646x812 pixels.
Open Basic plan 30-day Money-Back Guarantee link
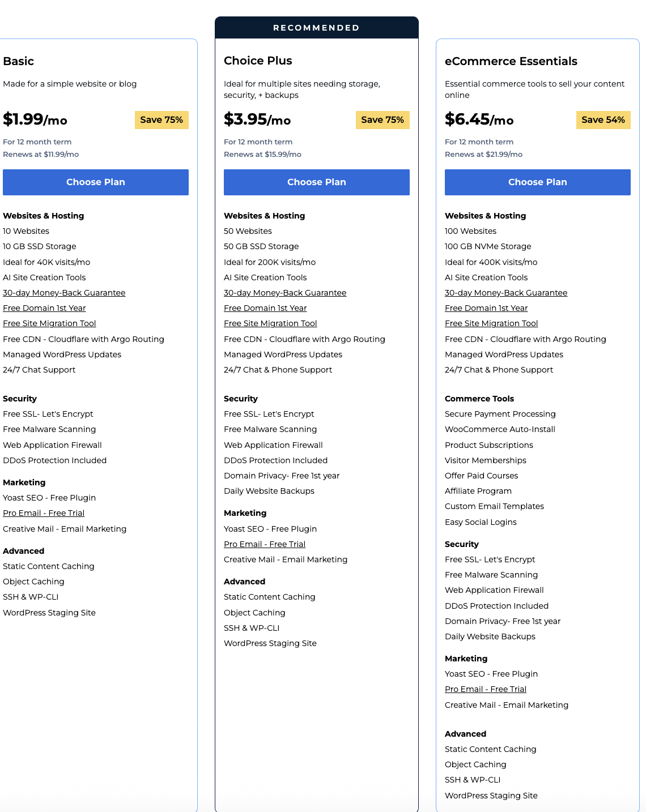[x=64, y=293]
